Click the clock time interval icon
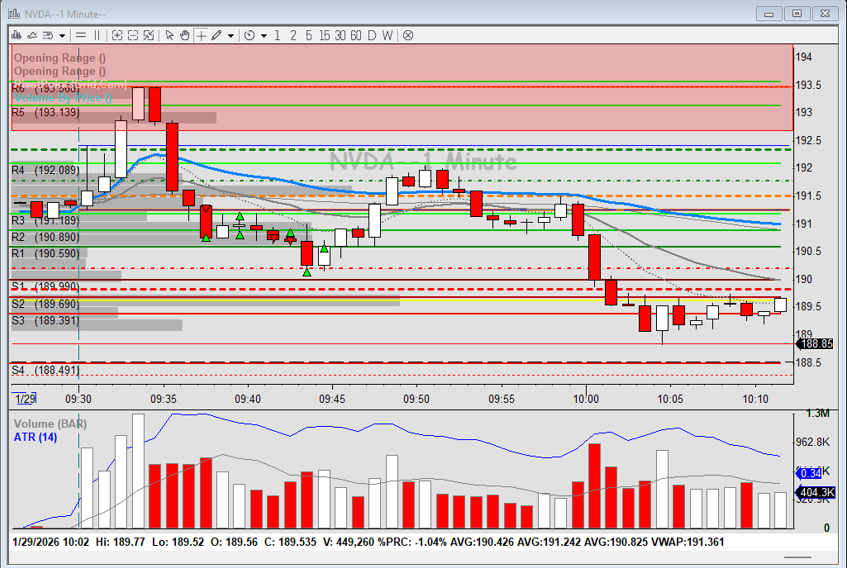The width and height of the screenshot is (847, 568). [x=249, y=36]
